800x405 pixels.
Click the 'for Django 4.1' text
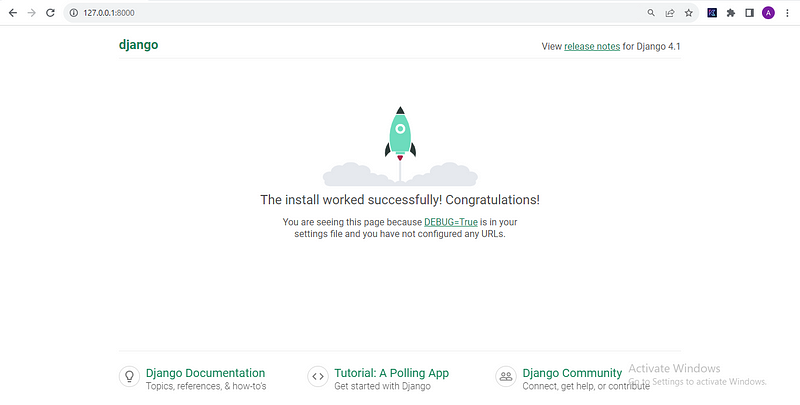[652, 46]
